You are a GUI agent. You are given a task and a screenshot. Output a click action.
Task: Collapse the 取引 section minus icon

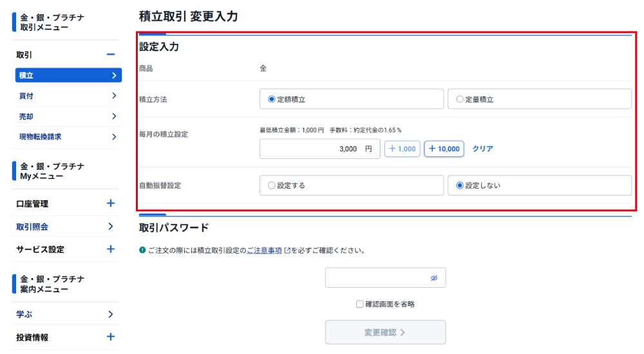coord(111,55)
